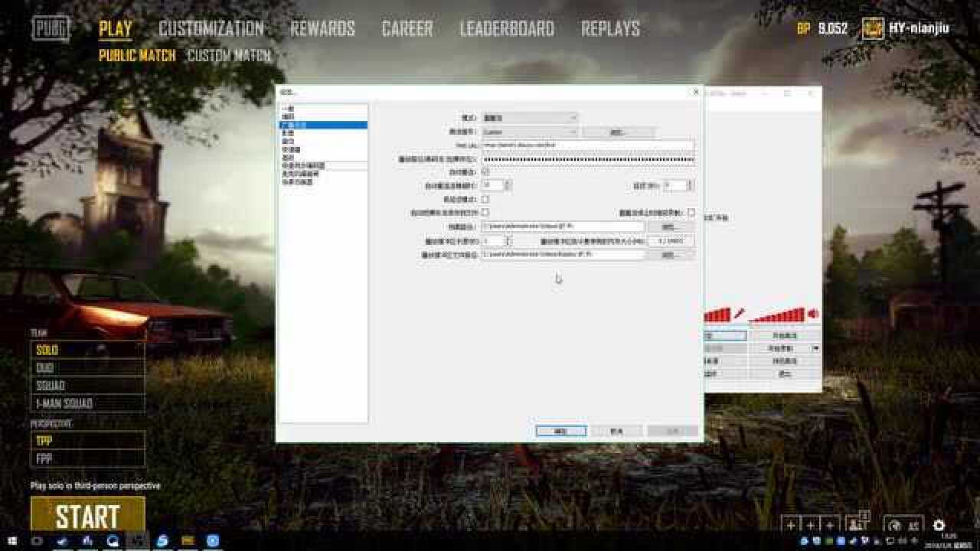The width and height of the screenshot is (980, 551).
Task: Click the Cortana circle on taskbar
Action: coord(37,541)
